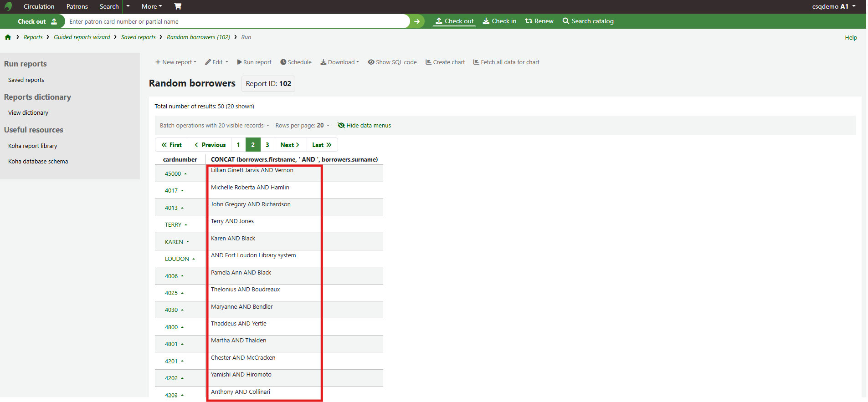Viewport: 868px width, 402px height.
Task: Open cardnumber 4017 data menu
Action: coord(174,191)
